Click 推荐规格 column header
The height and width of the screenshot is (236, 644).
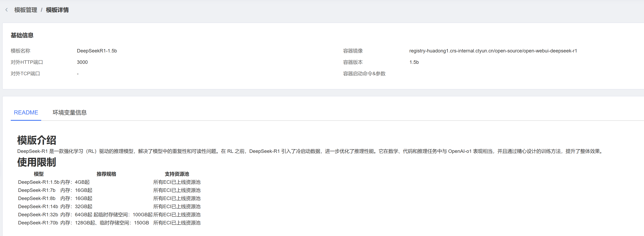point(106,174)
